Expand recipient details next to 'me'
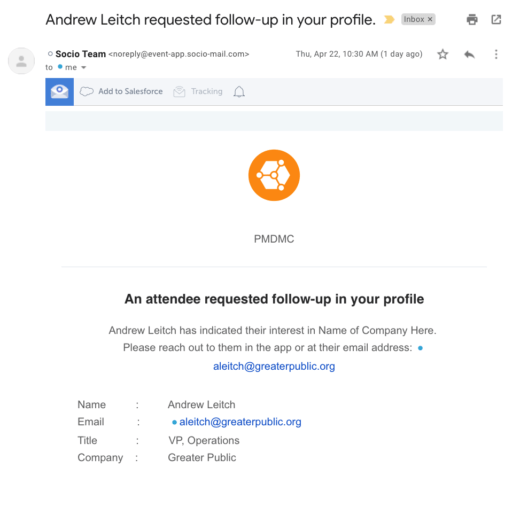The height and width of the screenshot is (506, 512). pos(84,68)
